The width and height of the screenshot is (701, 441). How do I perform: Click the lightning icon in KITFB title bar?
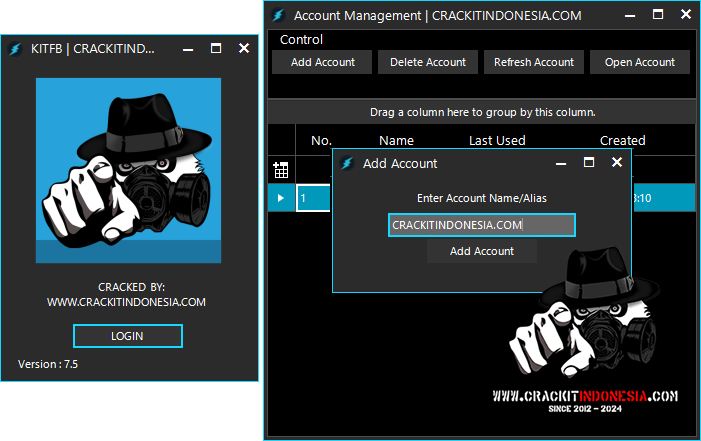[x=15, y=49]
